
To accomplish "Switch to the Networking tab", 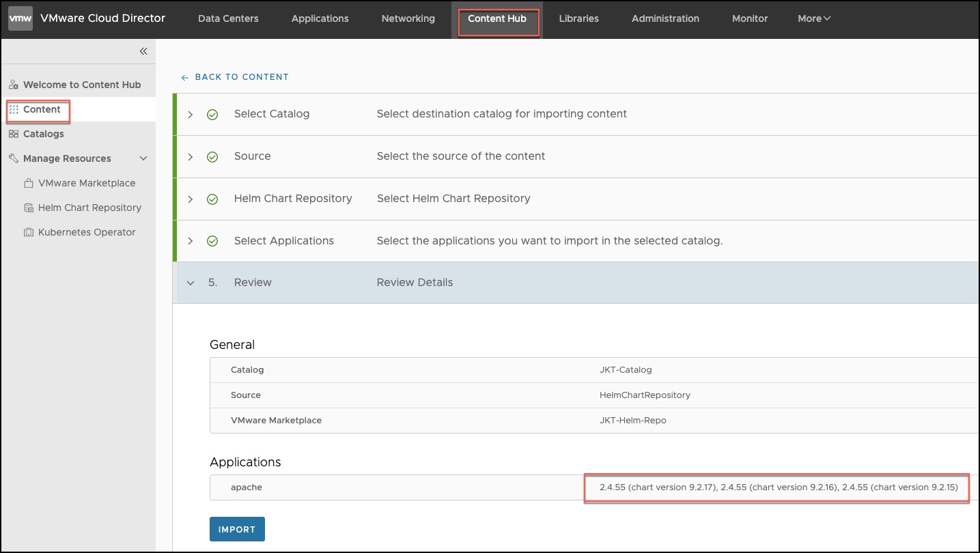I will (x=408, y=18).
